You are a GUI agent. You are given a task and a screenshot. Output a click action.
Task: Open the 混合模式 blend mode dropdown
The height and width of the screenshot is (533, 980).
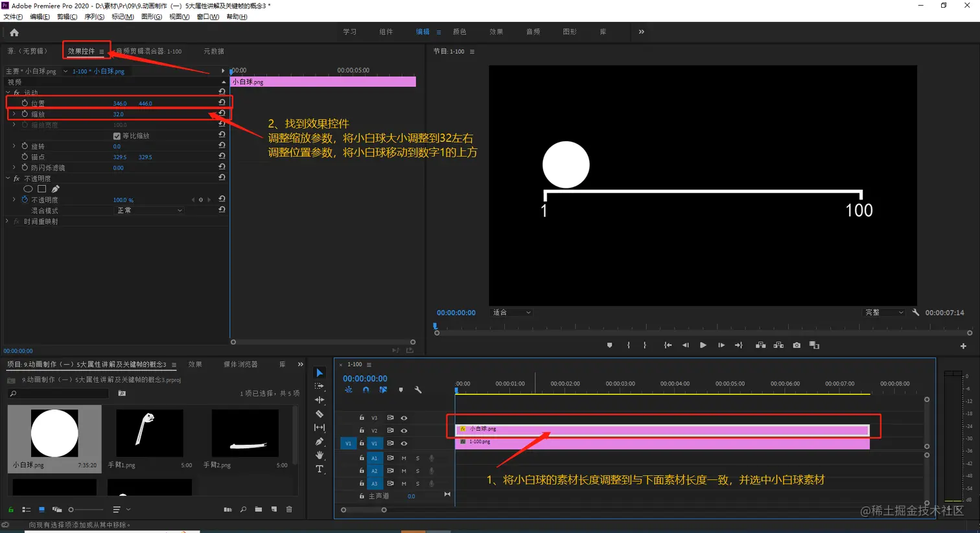pos(148,210)
